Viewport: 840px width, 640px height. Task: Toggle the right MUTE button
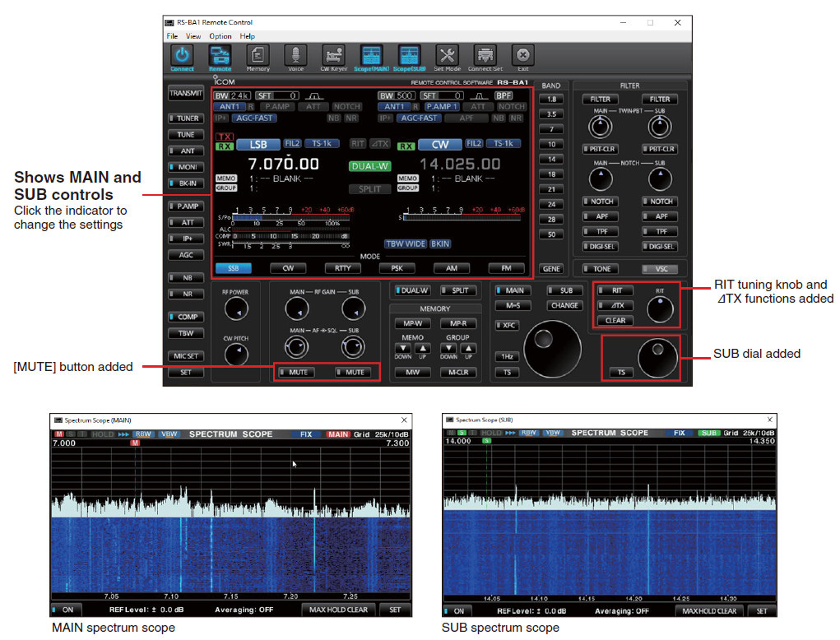coord(353,372)
